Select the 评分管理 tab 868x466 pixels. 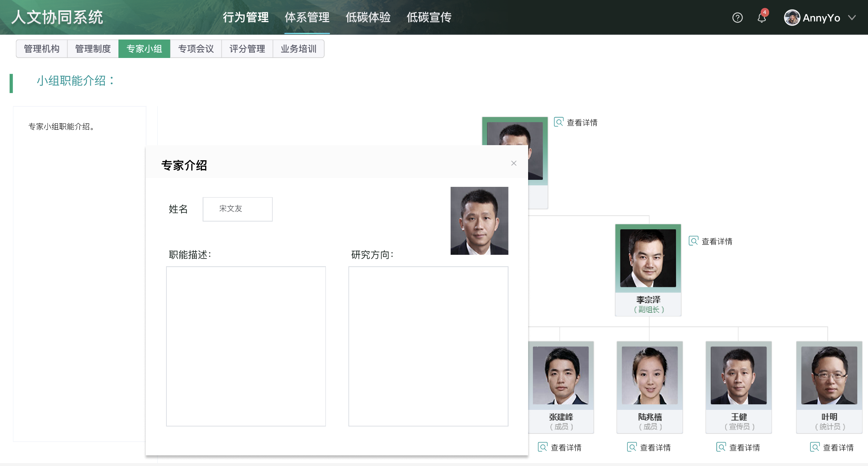coord(247,49)
